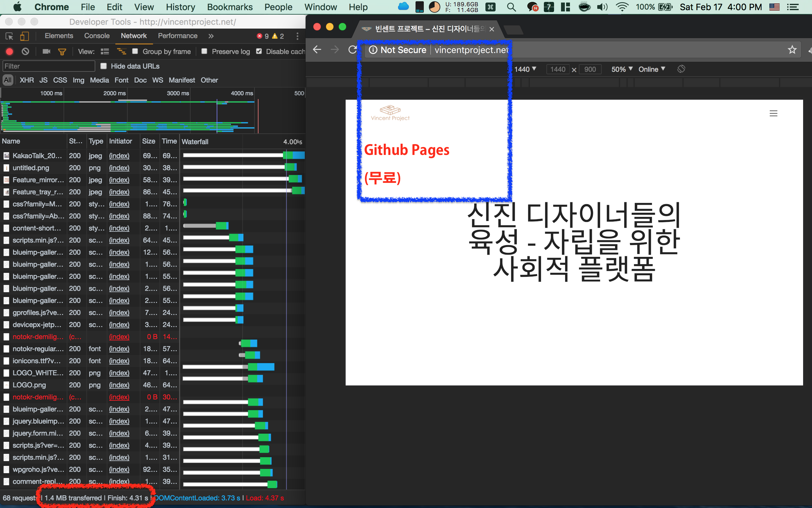Click the viewport width 1440 field
The width and height of the screenshot is (812, 508).
coord(558,69)
